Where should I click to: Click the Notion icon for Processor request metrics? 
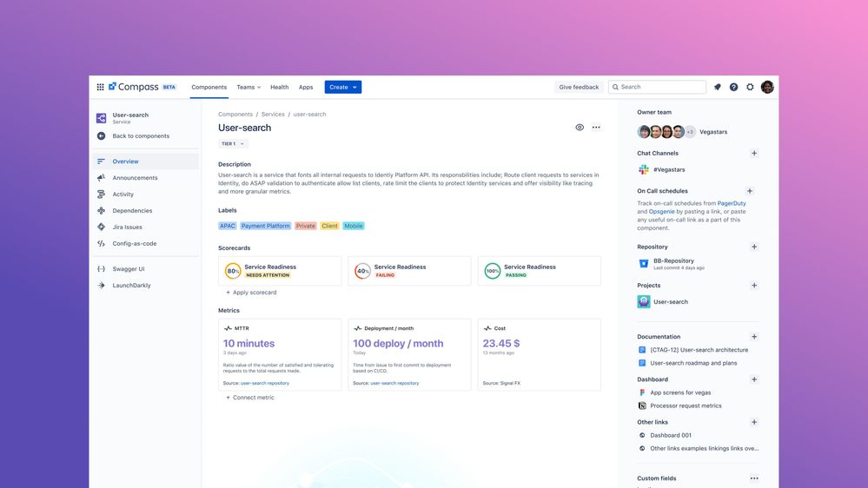pyautogui.click(x=642, y=406)
